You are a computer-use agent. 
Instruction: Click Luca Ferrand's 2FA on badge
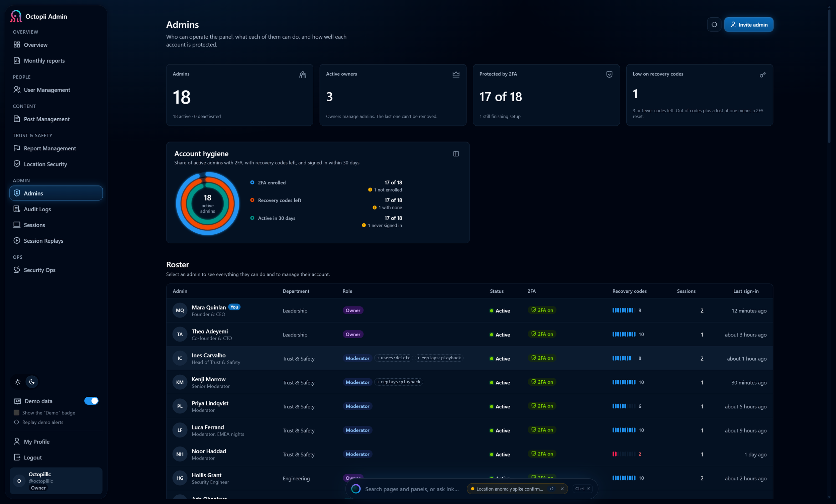pyautogui.click(x=542, y=430)
